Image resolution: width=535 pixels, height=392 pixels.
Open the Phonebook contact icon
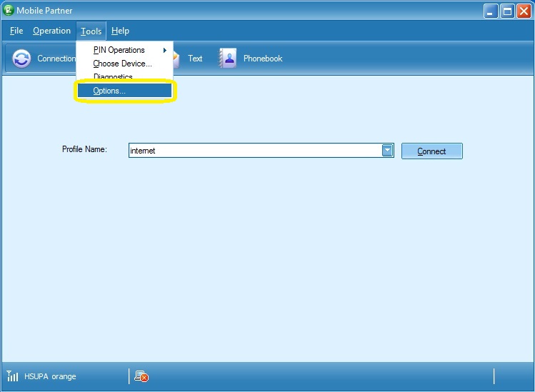(228, 59)
